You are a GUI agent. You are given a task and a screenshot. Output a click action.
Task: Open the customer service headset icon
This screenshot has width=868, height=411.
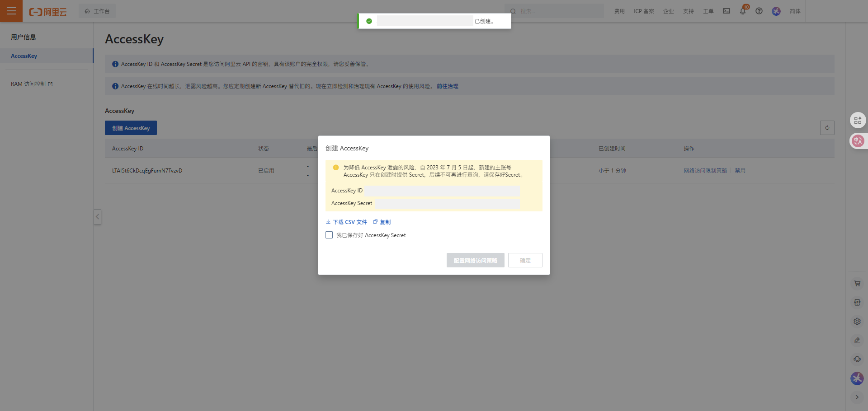[857, 360]
